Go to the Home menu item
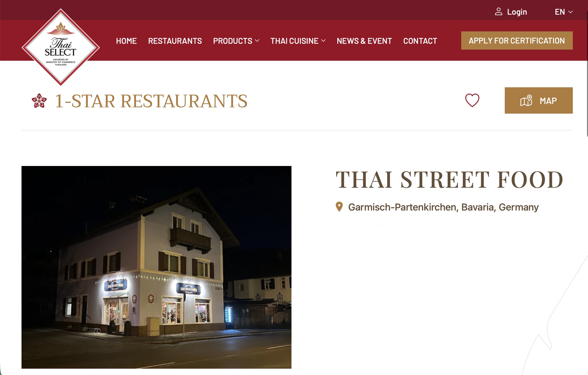Screen dimensions: 588x375 click(126, 41)
